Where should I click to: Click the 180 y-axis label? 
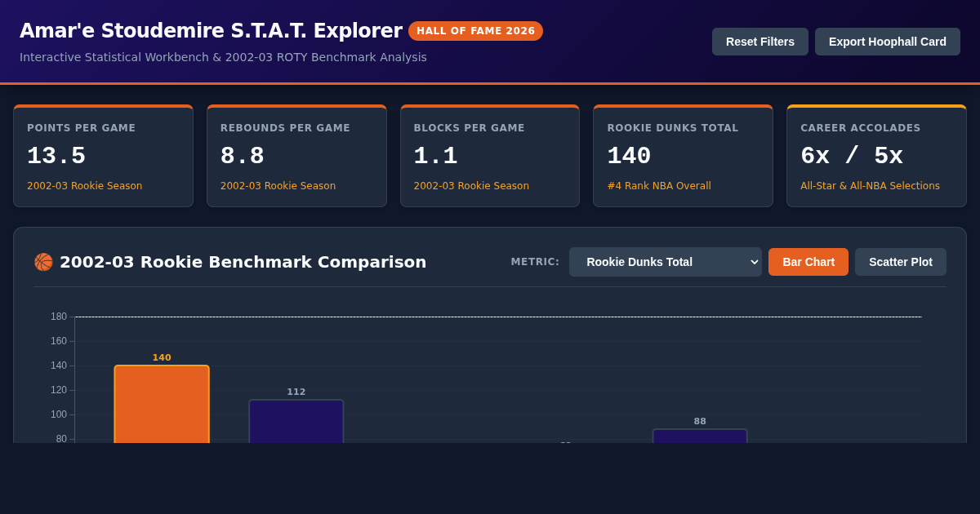(59, 317)
